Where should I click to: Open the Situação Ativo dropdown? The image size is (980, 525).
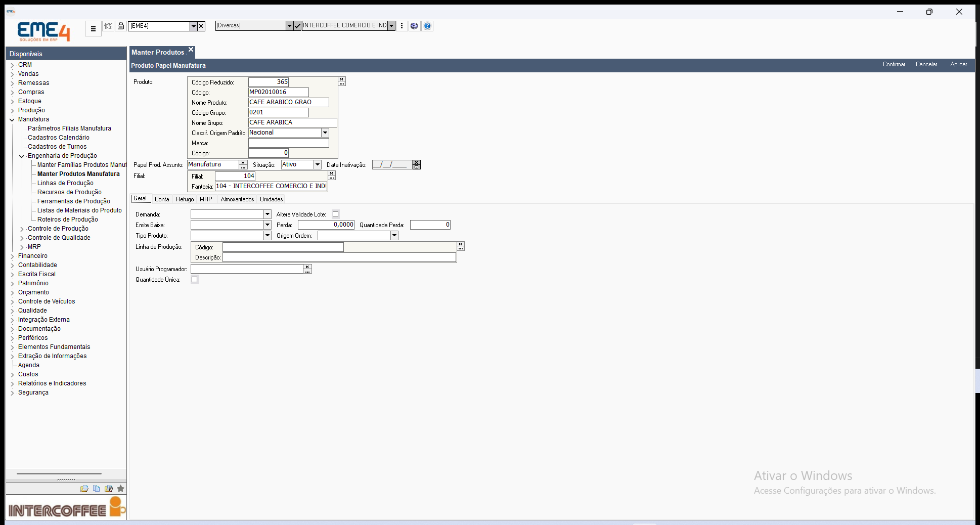[x=318, y=164]
